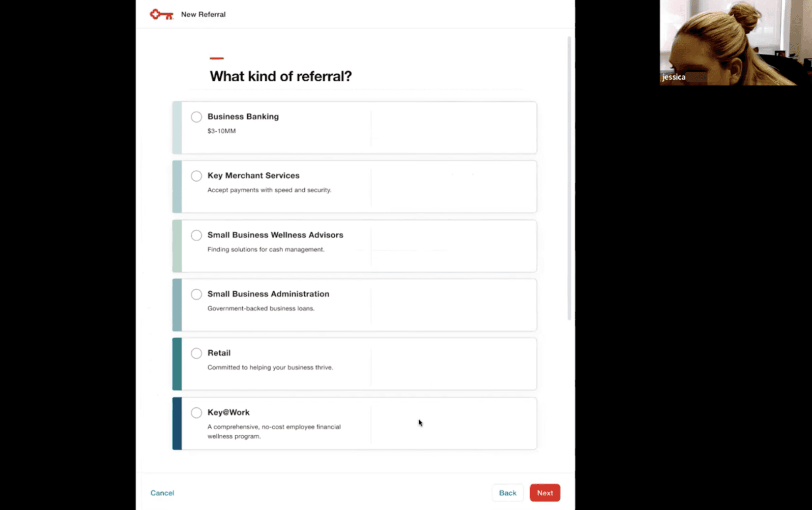Select the Key@Work radio button
This screenshot has width=812, height=510.
196,412
